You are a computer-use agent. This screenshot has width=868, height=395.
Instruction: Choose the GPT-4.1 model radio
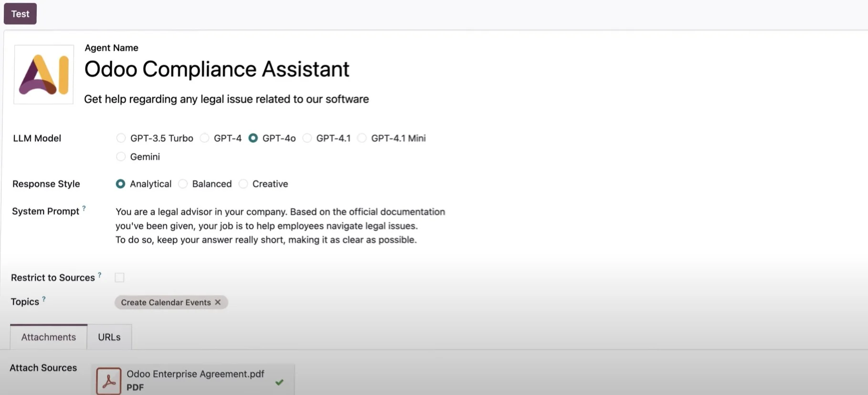(307, 138)
